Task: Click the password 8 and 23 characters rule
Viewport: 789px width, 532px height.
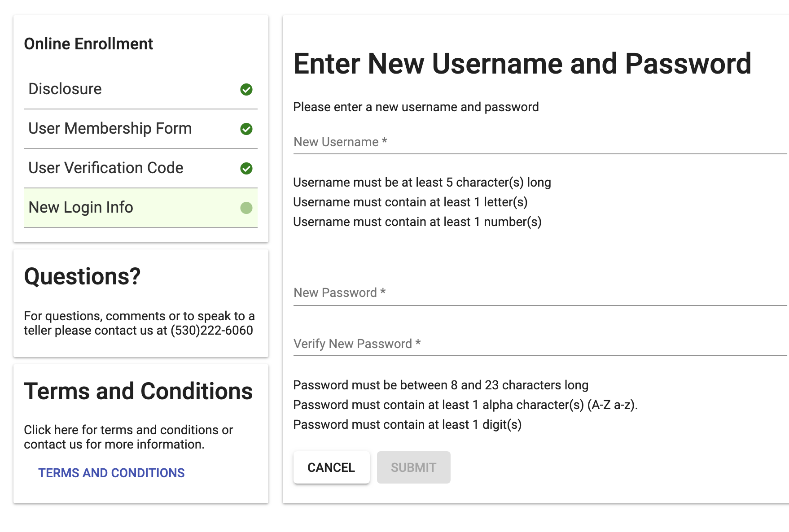Action: (441, 385)
